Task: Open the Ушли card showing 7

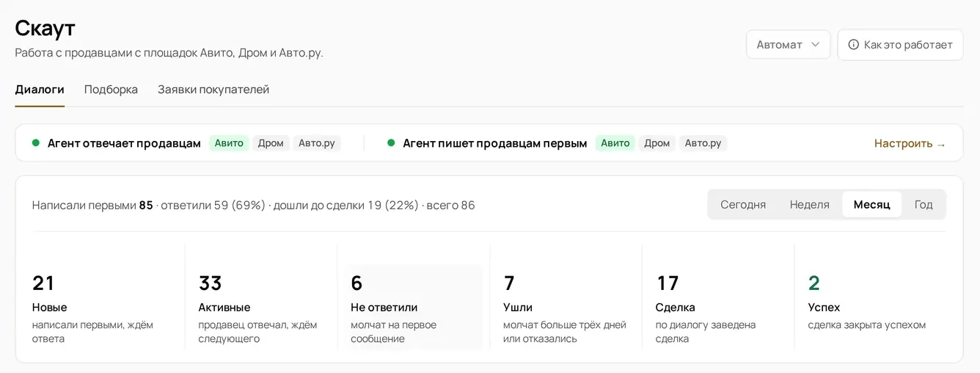Action: (x=566, y=307)
